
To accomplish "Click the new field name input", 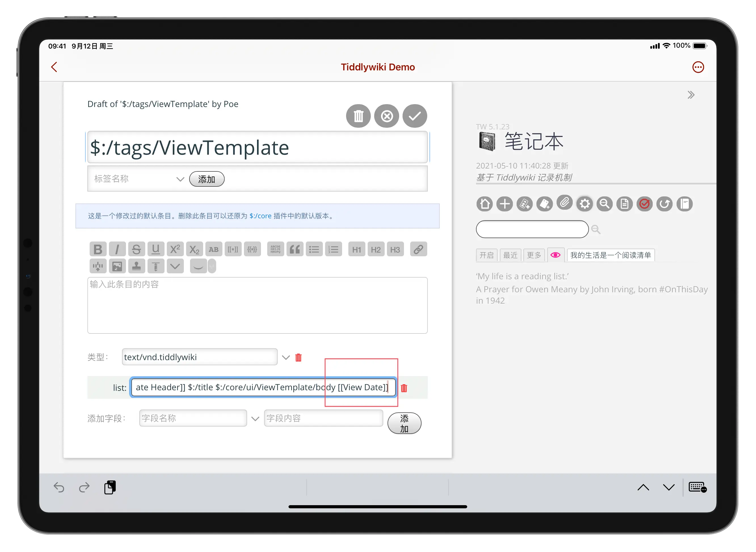I will [193, 418].
